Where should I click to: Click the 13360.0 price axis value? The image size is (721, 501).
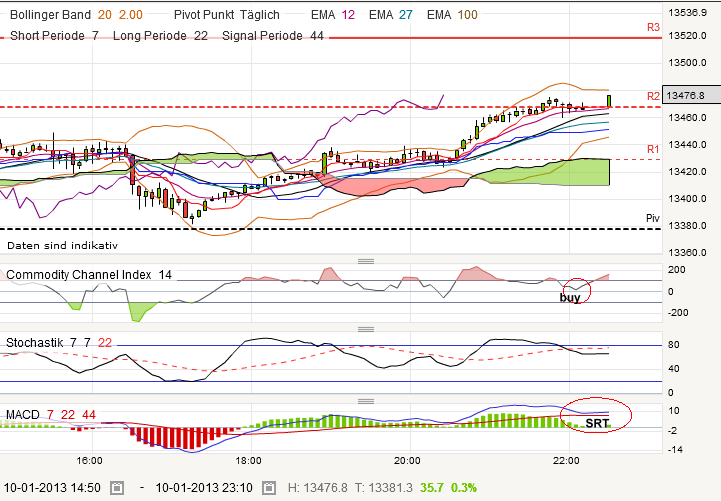coord(687,252)
